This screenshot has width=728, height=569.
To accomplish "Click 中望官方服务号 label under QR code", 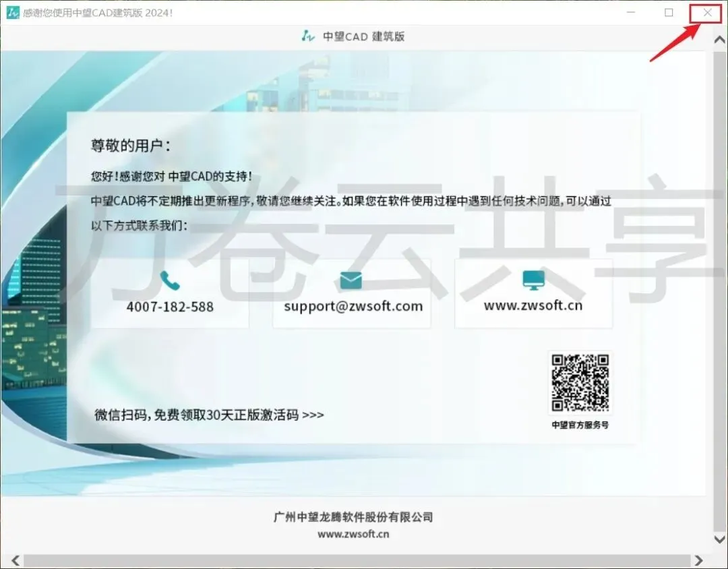I will 580,425.
